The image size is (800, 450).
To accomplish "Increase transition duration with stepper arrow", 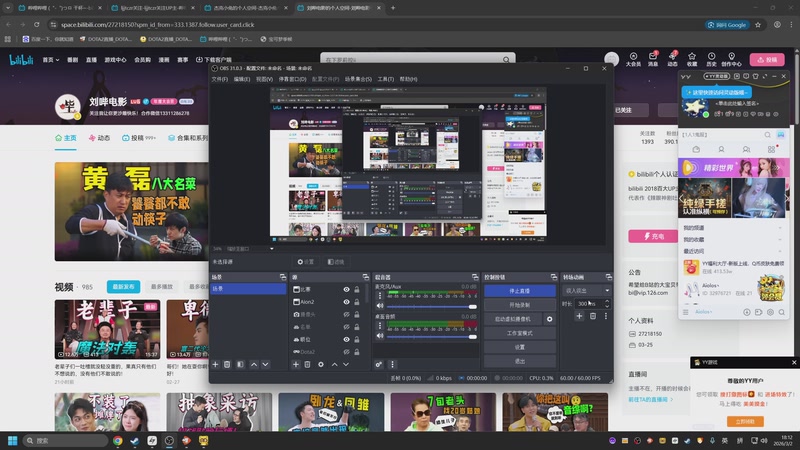I will (607, 301).
